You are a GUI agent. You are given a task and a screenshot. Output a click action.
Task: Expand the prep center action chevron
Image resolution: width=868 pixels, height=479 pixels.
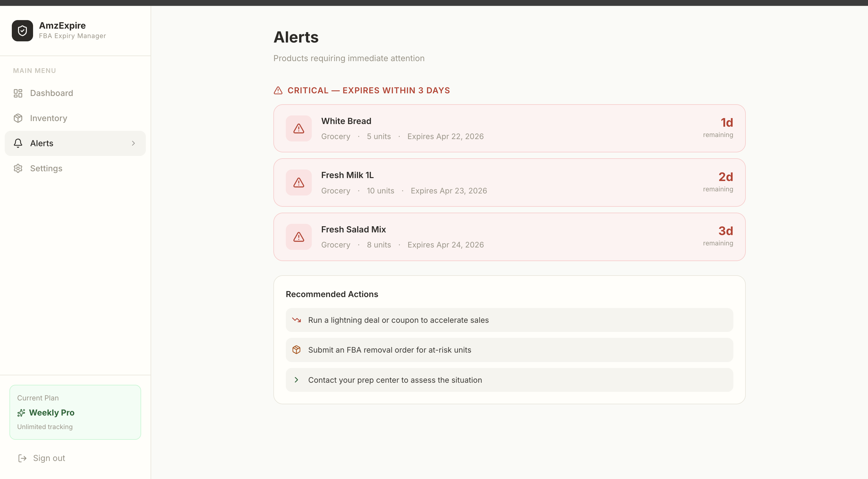pos(296,380)
